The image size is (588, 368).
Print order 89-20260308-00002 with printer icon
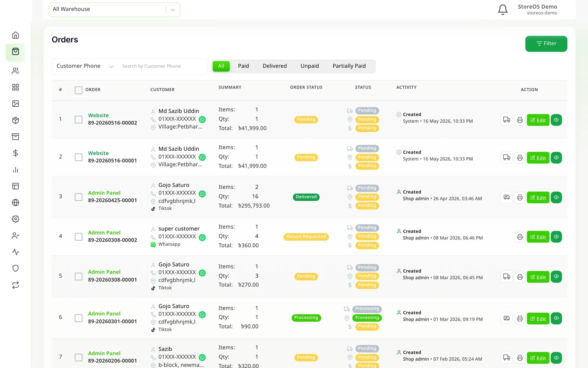520,237
